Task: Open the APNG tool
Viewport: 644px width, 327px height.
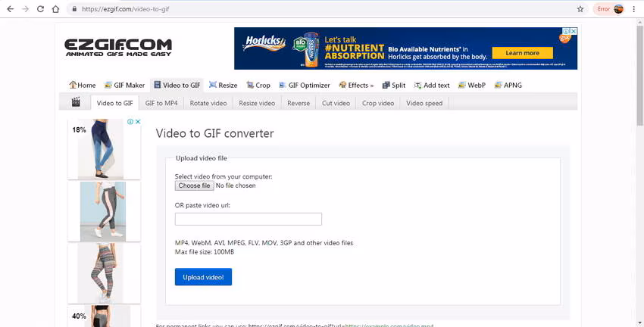Action: pyautogui.click(x=508, y=86)
